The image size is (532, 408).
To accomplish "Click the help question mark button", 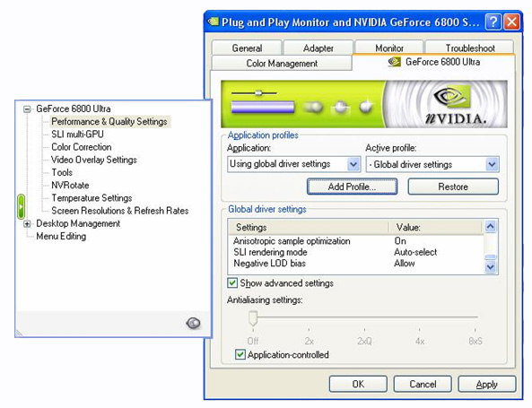I will coord(493,22).
